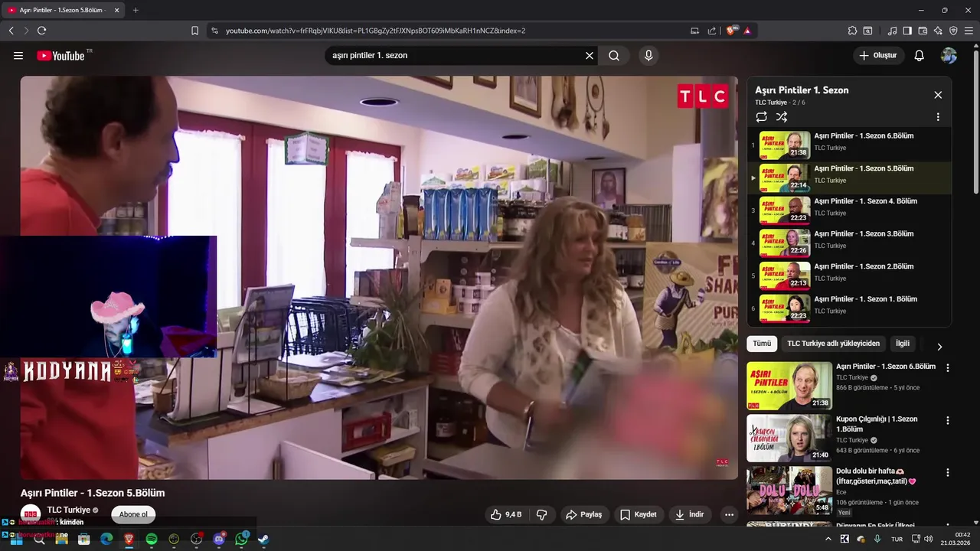Open Brave Rewards triangle icon

pyautogui.click(x=747, y=31)
